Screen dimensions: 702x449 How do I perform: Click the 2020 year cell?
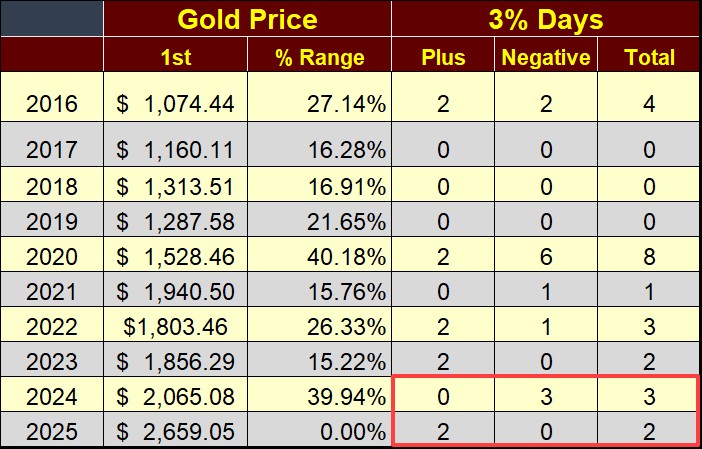pos(52,254)
